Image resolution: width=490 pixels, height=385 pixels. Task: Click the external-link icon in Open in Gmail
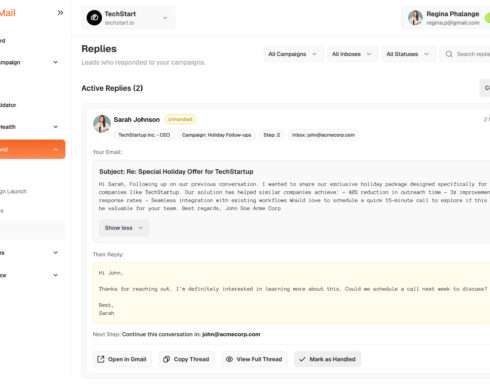(101, 359)
